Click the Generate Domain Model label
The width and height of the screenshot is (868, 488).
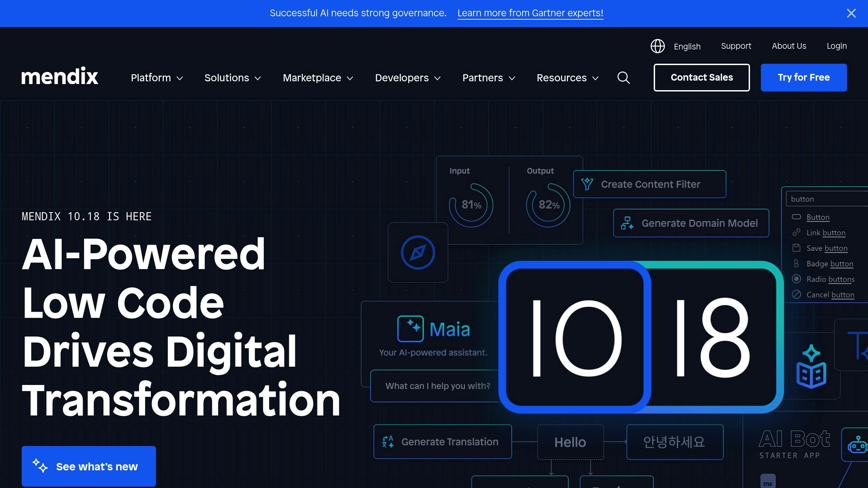[x=699, y=223]
